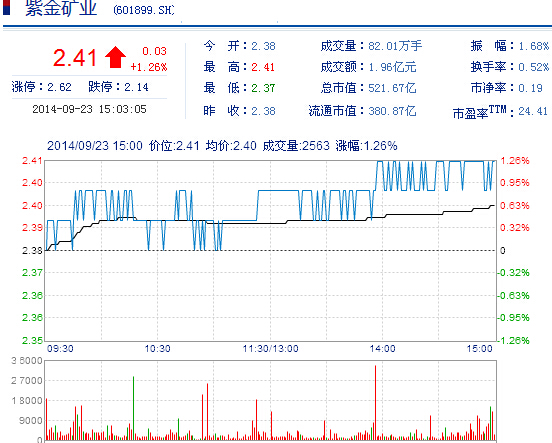The width and height of the screenshot is (552, 443).
Task: Click the 0.63% right axis label
Action: click(515, 205)
